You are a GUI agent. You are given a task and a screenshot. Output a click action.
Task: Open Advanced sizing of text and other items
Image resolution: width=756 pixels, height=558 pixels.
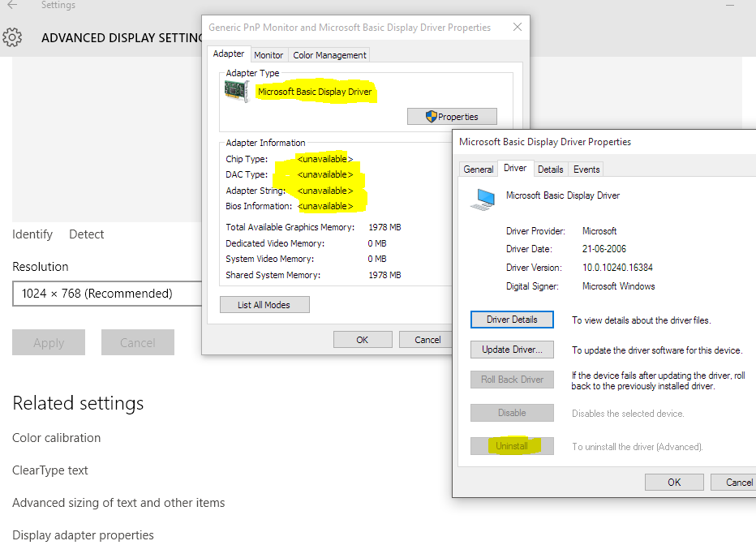coord(118,503)
